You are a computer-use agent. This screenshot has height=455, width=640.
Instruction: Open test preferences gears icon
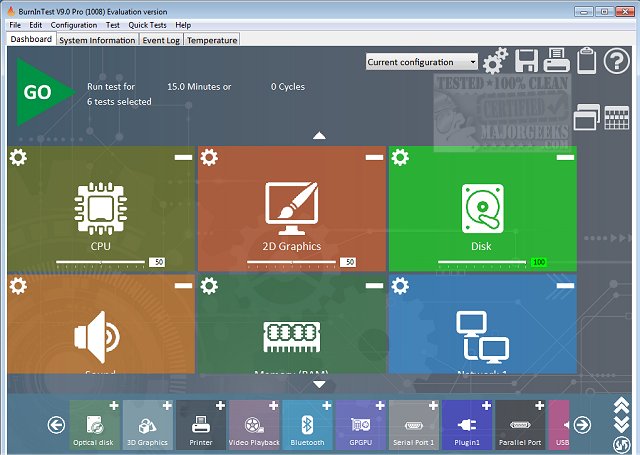[496, 63]
